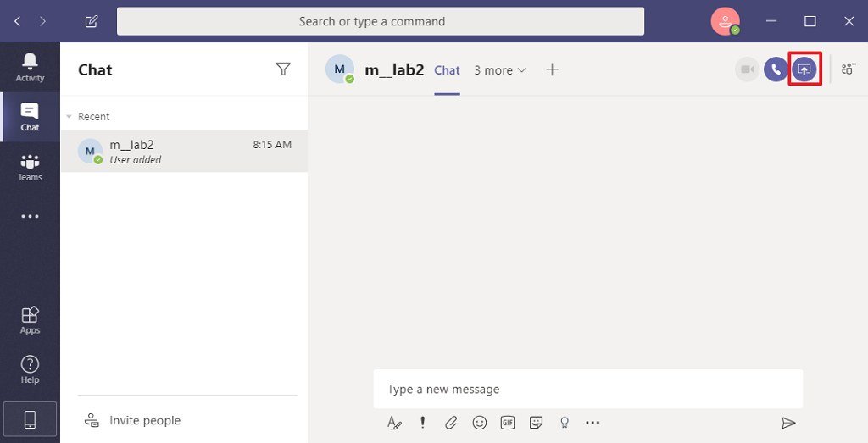This screenshot has width=868, height=443.
Task: Add people to this chat
Action: [849, 69]
